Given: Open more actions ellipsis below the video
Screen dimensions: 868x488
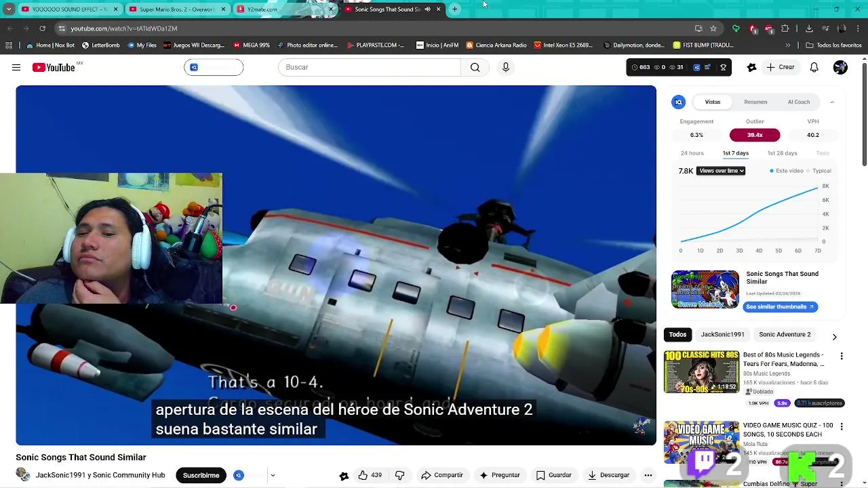Looking at the screenshot, I should 648,475.
